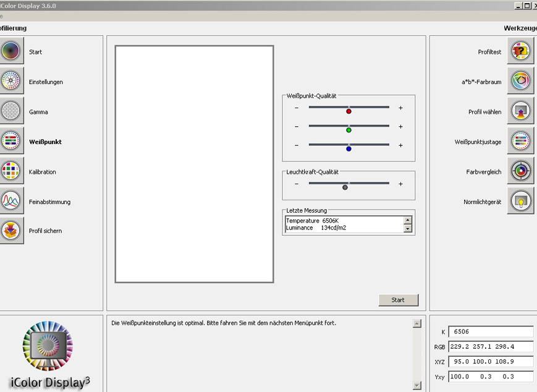The height and width of the screenshot is (392, 537).
Task: Click the Profil wählen tool icon
Action: point(521,111)
